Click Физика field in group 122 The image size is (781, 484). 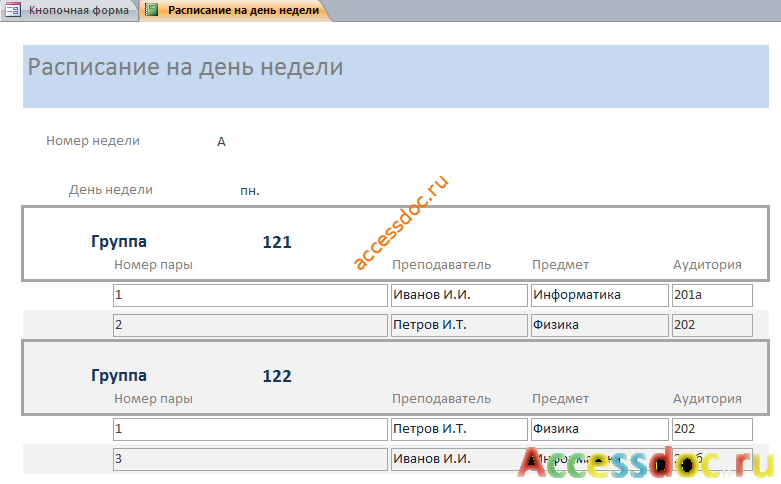coord(600,429)
